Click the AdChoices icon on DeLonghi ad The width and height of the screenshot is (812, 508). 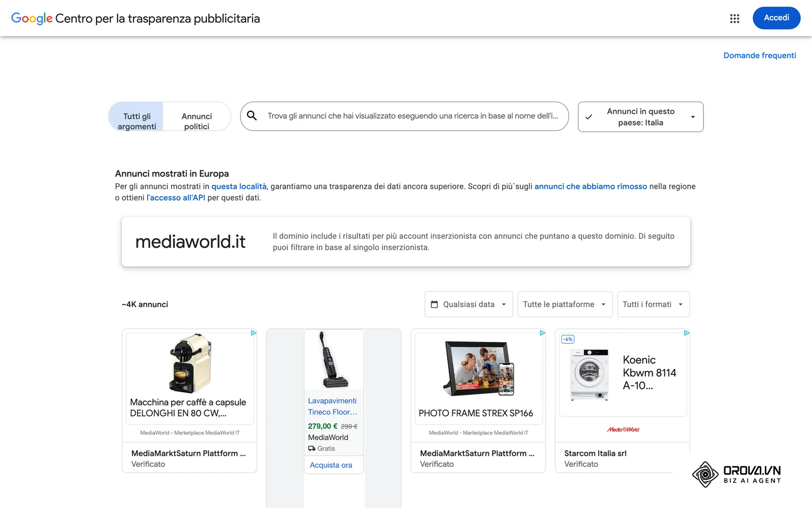[253, 333]
